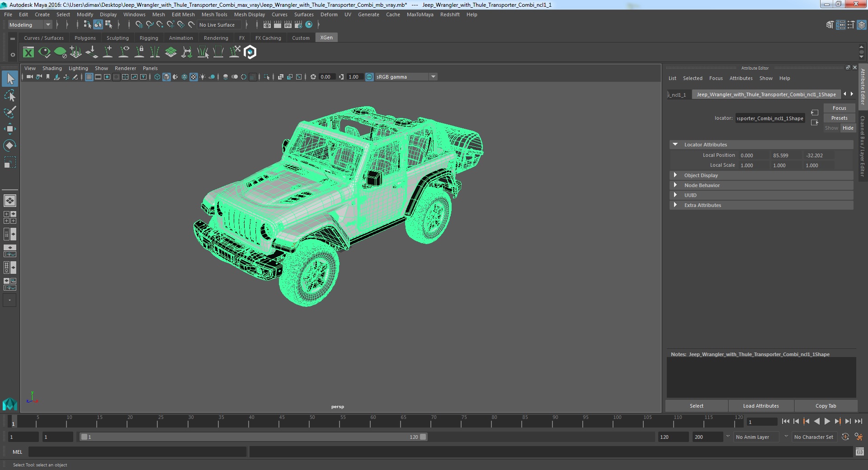Image resolution: width=868 pixels, height=470 pixels.
Task: Open the Render View clapper icon
Action: point(267,25)
